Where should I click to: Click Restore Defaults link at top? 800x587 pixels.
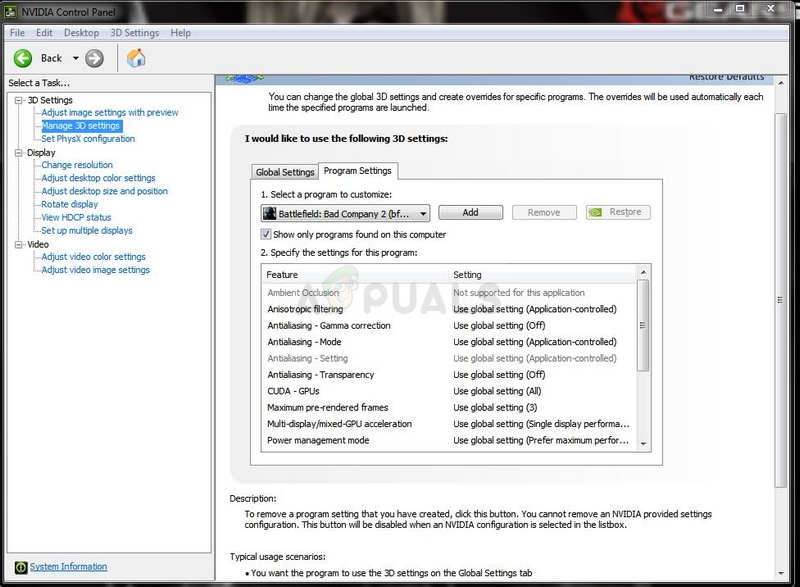pos(727,78)
